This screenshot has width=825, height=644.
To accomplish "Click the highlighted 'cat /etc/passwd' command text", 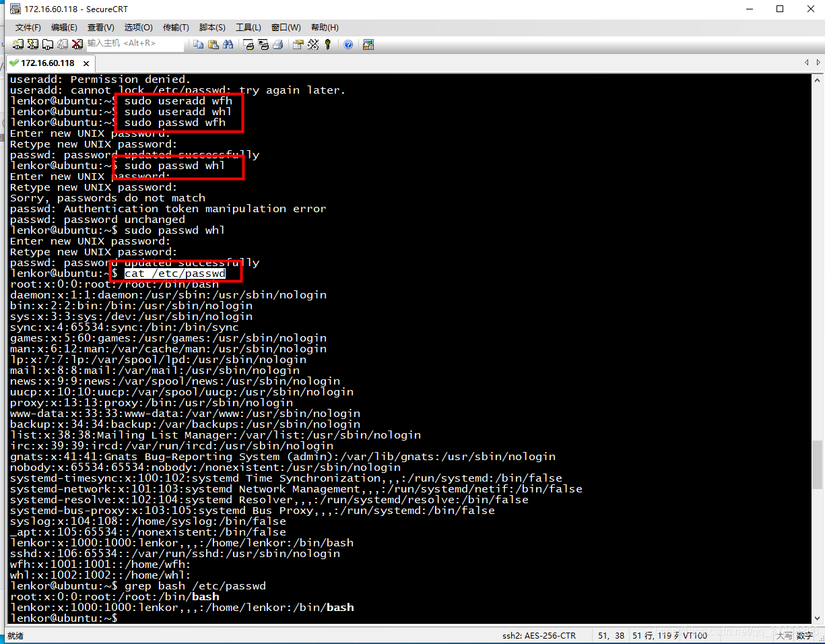I will point(174,273).
